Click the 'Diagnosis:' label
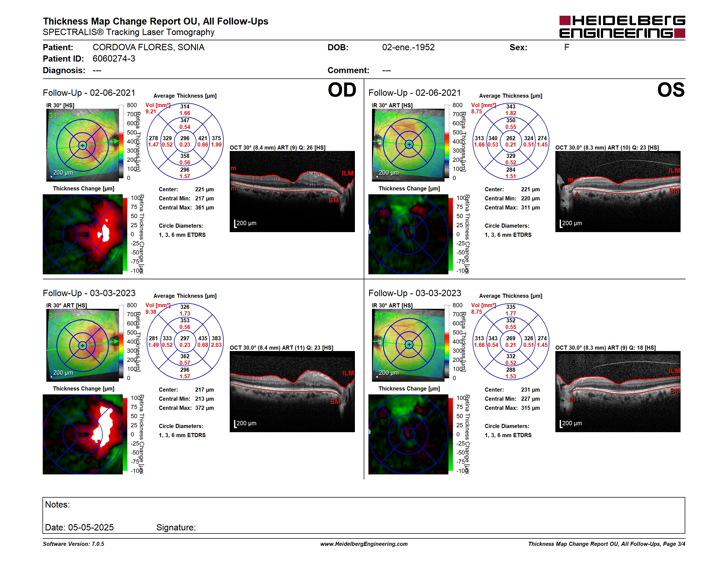The width and height of the screenshot is (728, 563). (64, 70)
